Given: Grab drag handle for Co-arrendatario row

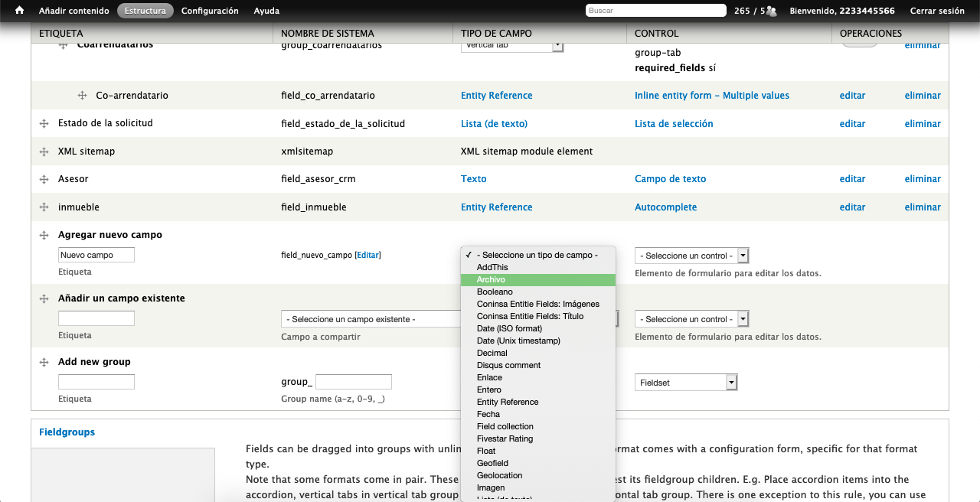Looking at the screenshot, I should coord(82,96).
